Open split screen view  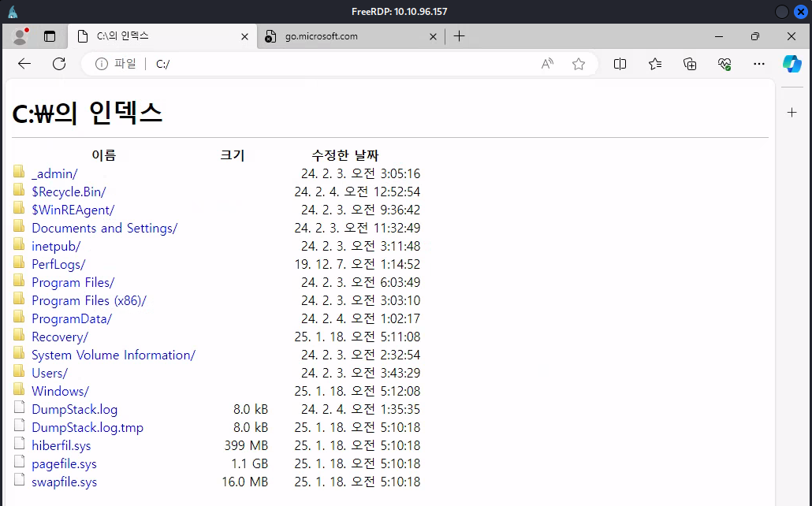pos(620,64)
